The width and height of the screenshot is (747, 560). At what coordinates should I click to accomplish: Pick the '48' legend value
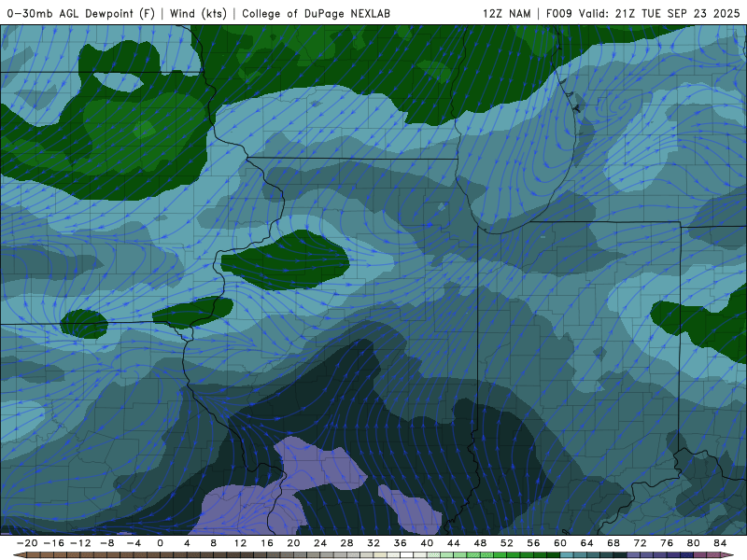click(x=480, y=543)
